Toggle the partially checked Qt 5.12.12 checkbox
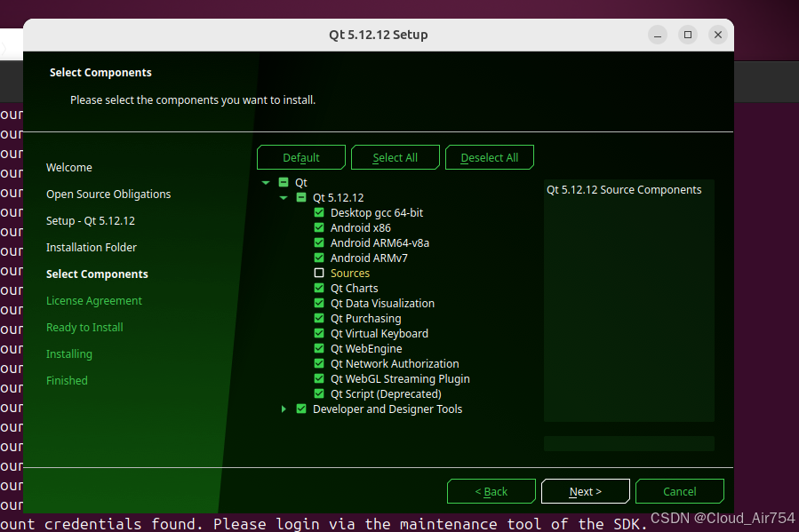The width and height of the screenshot is (799, 532). click(x=301, y=197)
